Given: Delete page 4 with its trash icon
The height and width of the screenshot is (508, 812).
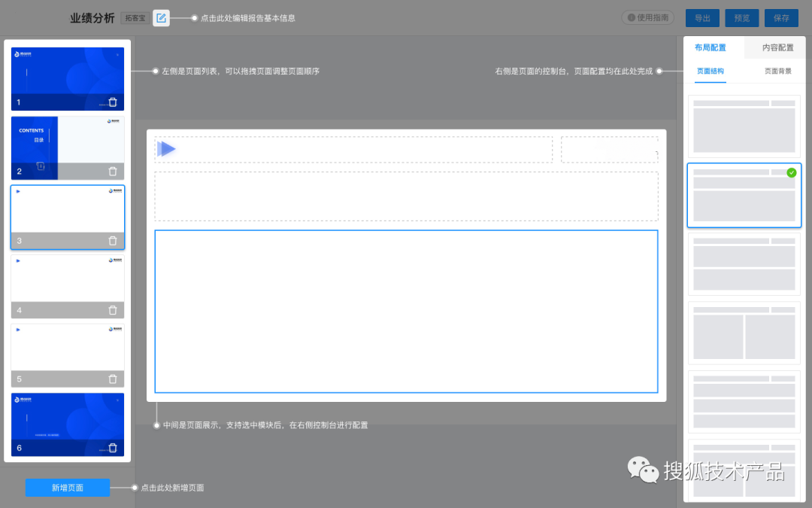Looking at the screenshot, I should pyautogui.click(x=113, y=310).
